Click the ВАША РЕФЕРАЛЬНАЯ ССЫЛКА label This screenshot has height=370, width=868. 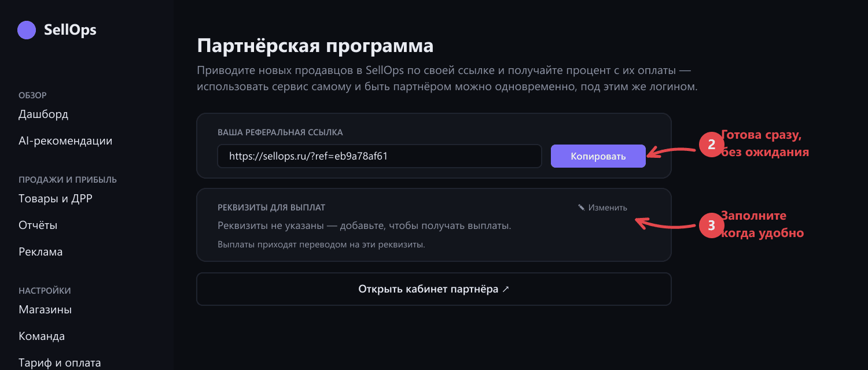pos(280,132)
